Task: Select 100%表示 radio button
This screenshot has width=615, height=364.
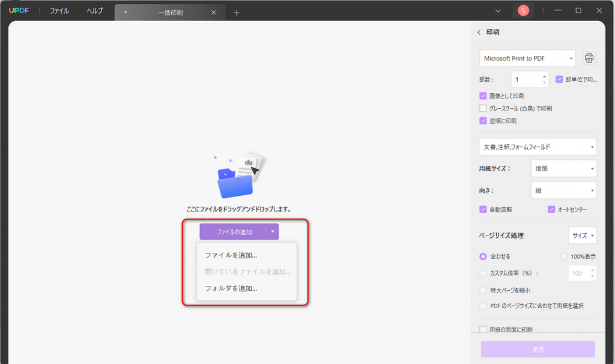Action: (x=563, y=256)
